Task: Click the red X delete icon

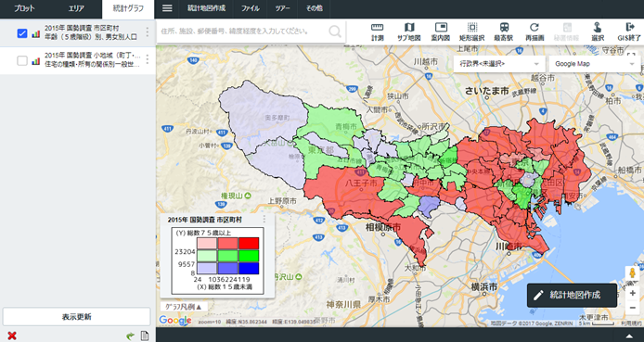Action: click(12, 336)
